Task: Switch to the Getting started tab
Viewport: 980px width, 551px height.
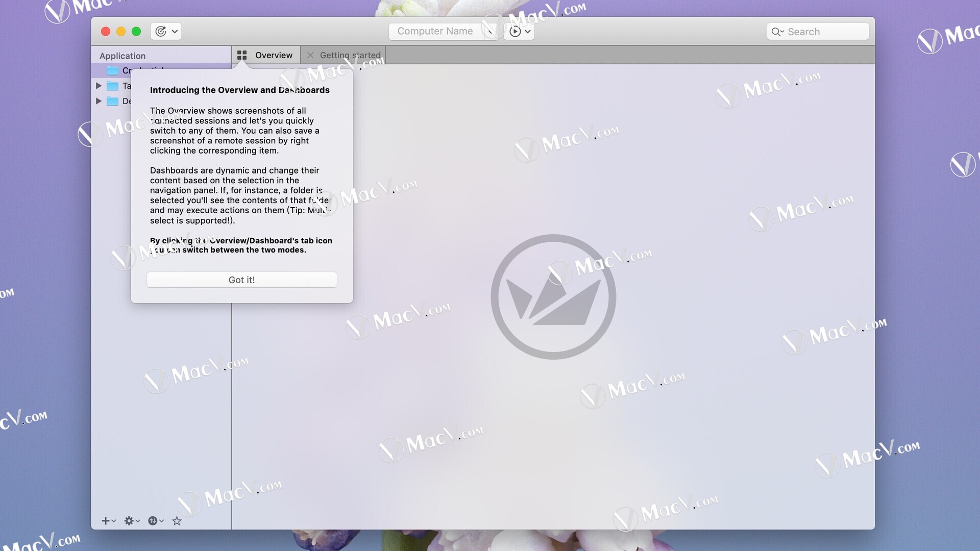Action: pyautogui.click(x=350, y=55)
